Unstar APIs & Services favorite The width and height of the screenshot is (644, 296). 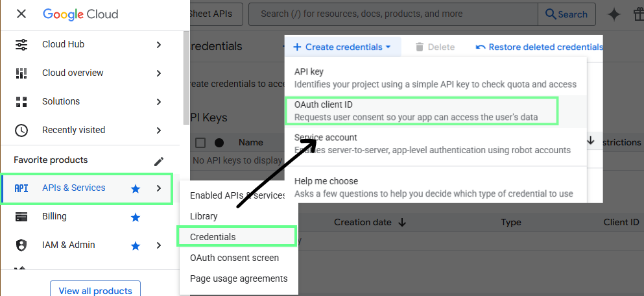(x=135, y=189)
